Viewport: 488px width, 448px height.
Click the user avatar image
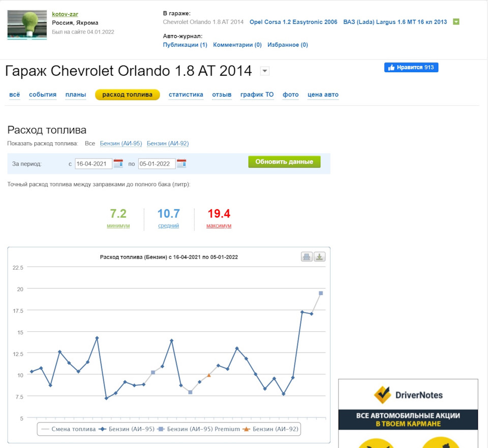(x=27, y=25)
